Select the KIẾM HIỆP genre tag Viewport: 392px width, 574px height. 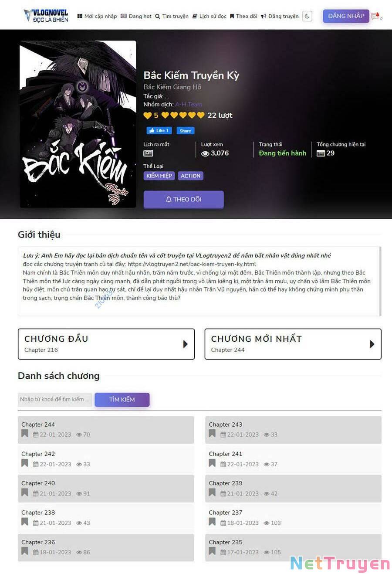(159, 176)
